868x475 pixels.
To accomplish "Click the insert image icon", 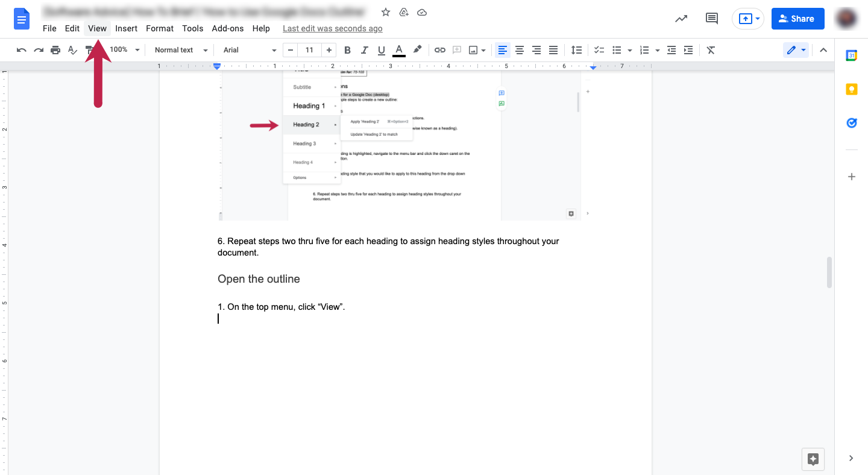I will (x=474, y=50).
